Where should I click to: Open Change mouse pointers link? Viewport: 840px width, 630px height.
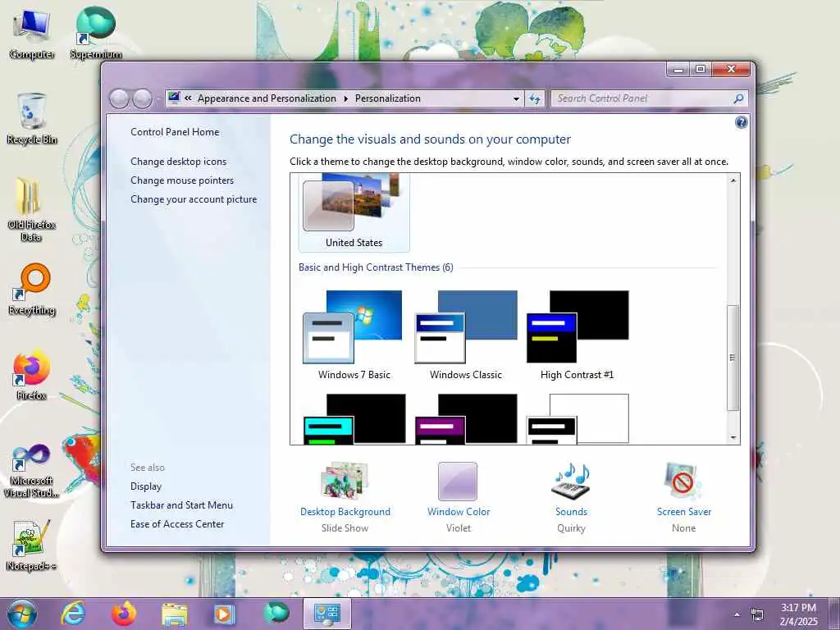pos(182,180)
